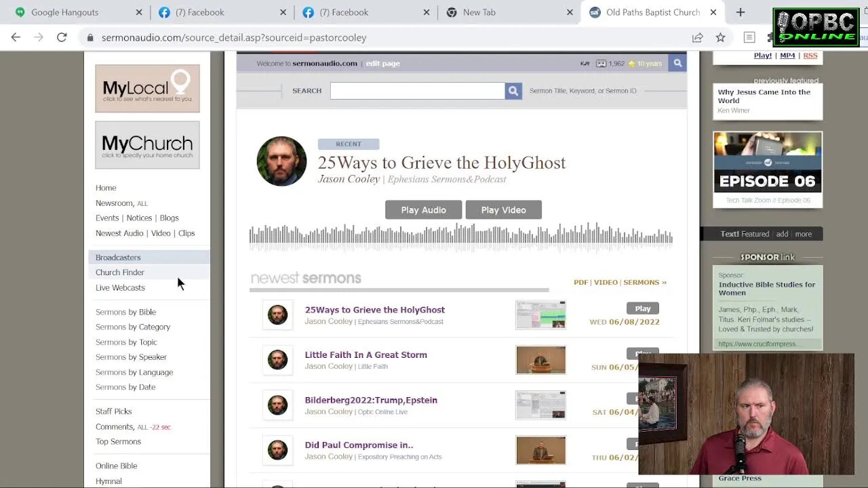Click the edit page link
Image resolution: width=868 pixels, height=488 pixels.
pyautogui.click(x=383, y=63)
